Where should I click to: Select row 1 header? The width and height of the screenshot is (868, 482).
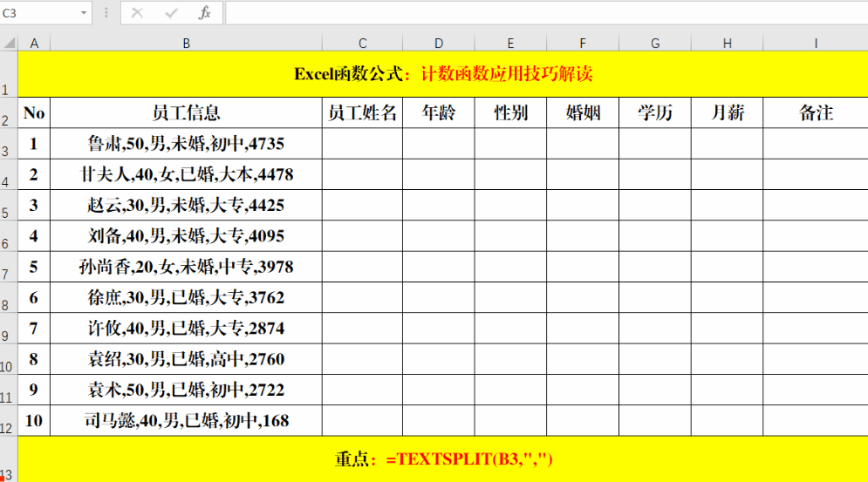tap(9, 74)
